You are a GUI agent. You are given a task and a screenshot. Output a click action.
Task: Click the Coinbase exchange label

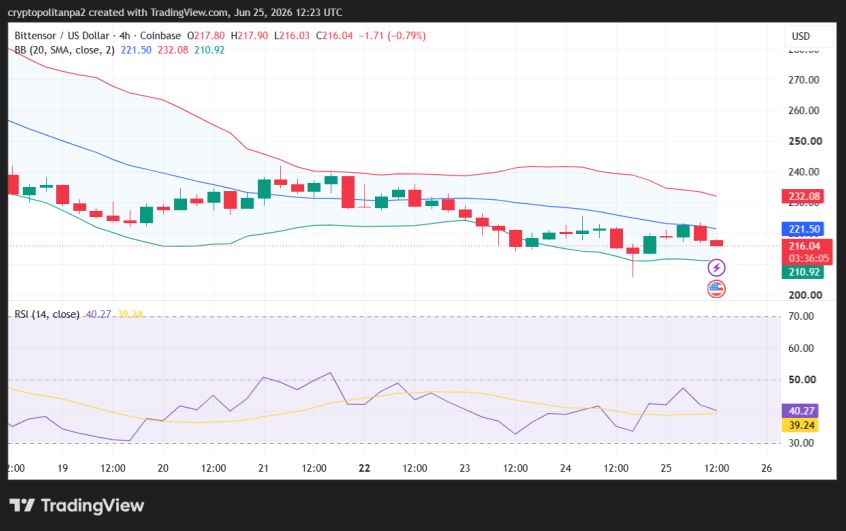[160, 36]
